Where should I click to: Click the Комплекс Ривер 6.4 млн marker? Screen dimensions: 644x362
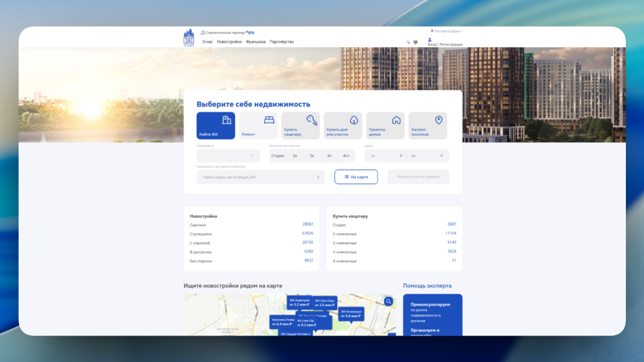click(283, 322)
